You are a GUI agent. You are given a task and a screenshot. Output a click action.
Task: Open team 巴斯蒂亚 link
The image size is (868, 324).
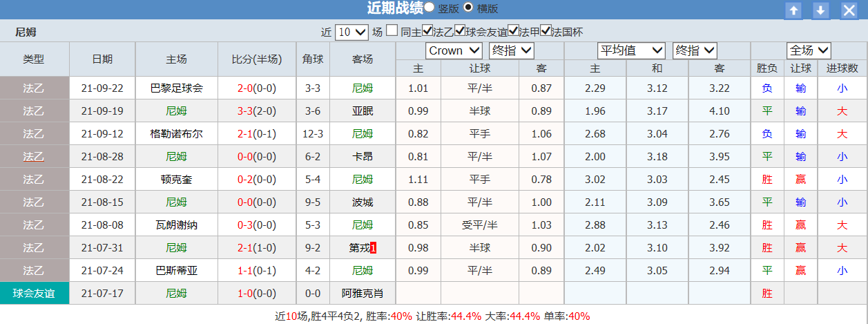tap(177, 271)
